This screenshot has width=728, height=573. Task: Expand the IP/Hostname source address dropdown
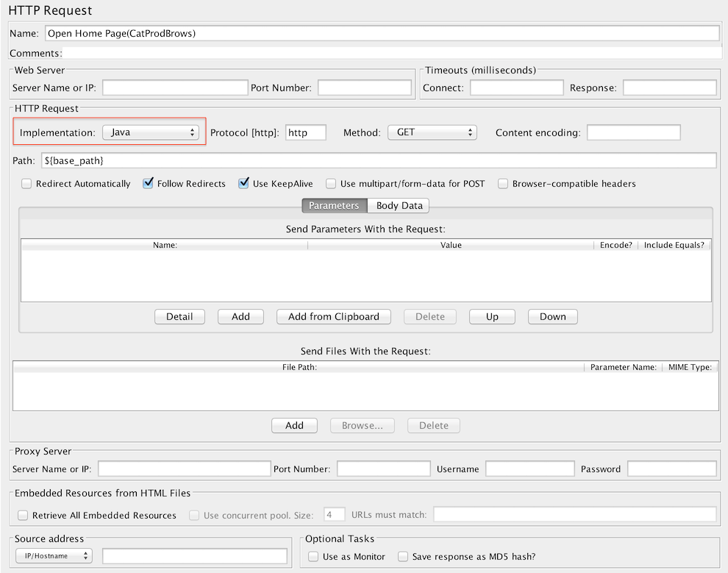pyautogui.click(x=54, y=556)
